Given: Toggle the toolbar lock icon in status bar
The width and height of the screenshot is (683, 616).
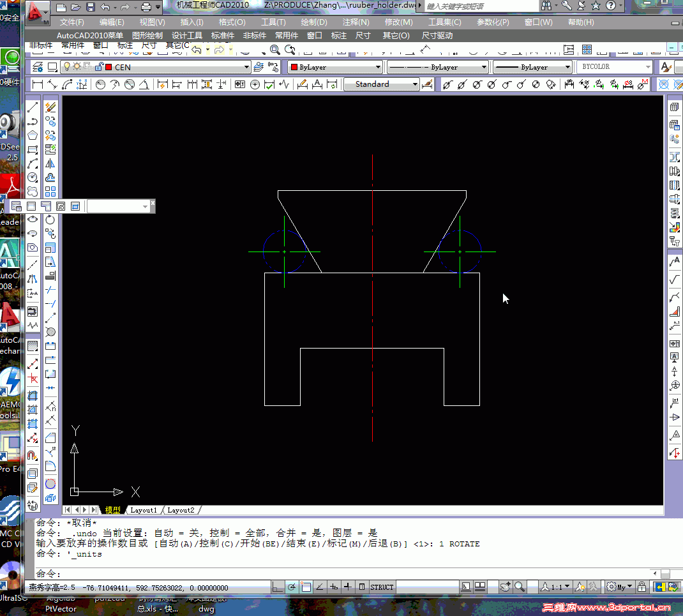Looking at the screenshot, I should 642,587.
